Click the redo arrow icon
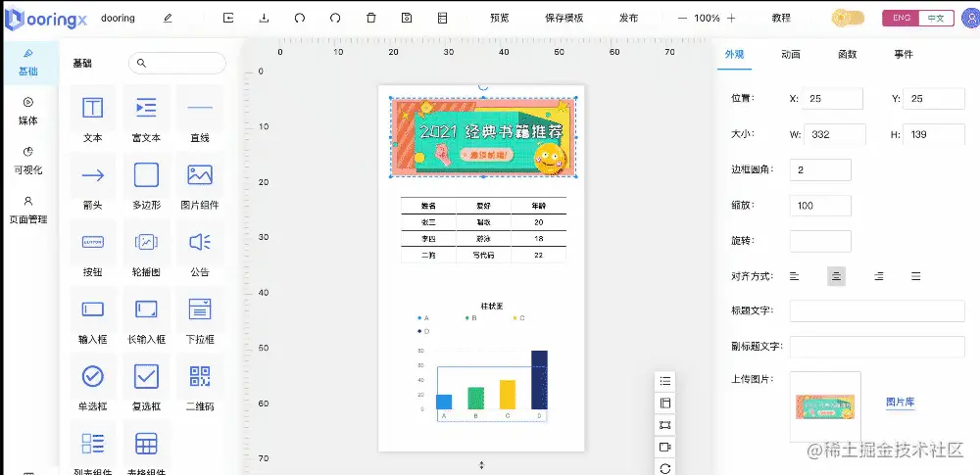The width and height of the screenshot is (980, 475). pos(335,19)
